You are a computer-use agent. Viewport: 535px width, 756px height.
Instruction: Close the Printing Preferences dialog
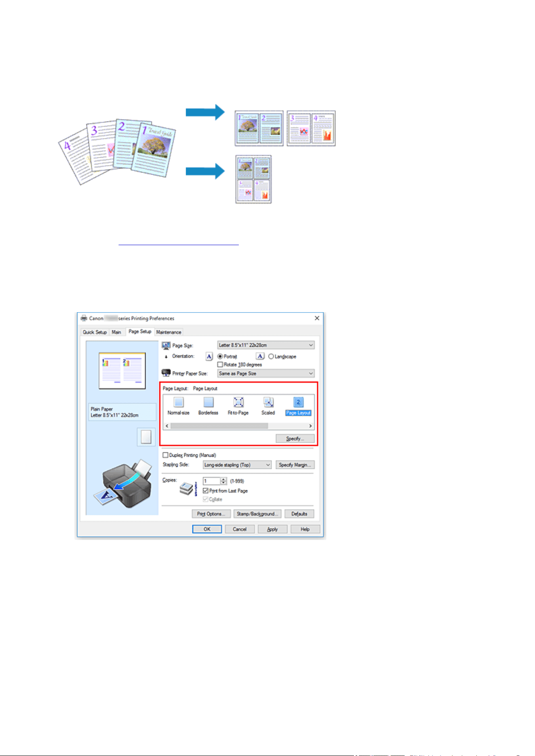point(317,318)
